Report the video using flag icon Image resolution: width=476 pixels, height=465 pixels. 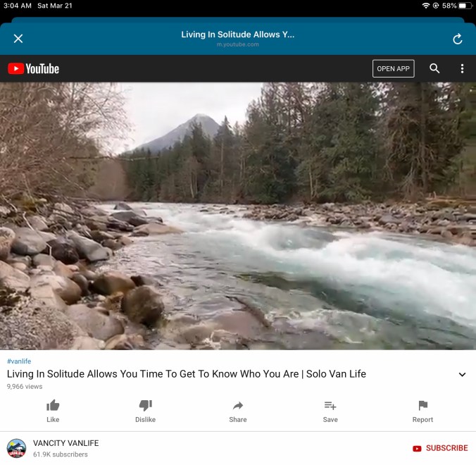[x=422, y=410]
